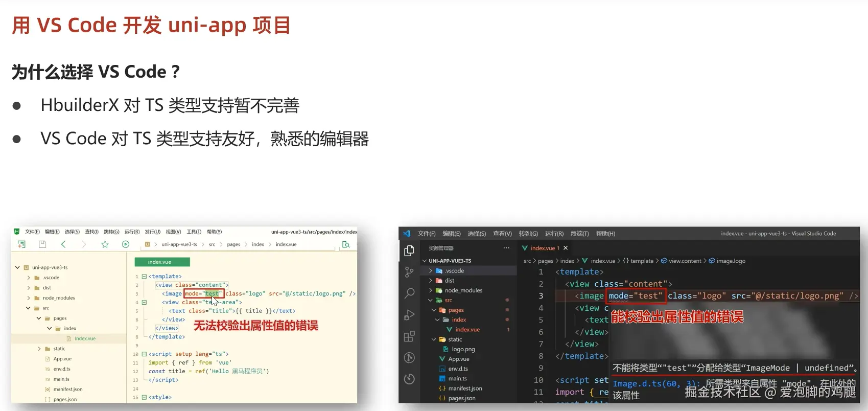Image resolution: width=868 pixels, height=411 pixels.
Task: Open pages.json in VS Code explorer
Action: (x=462, y=398)
